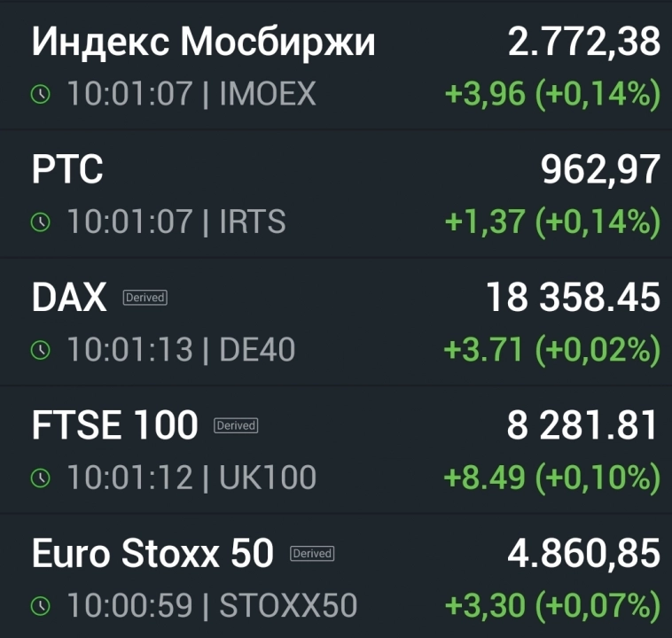
Task: Click the clock icon beside UK100
Action: tap(41, 478)
